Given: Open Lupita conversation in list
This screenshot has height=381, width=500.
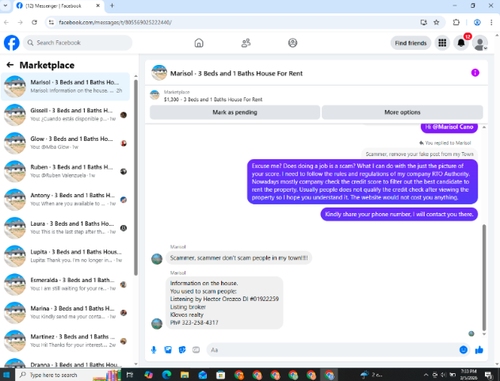Looking at the screenshot, I should coord(65,256).
